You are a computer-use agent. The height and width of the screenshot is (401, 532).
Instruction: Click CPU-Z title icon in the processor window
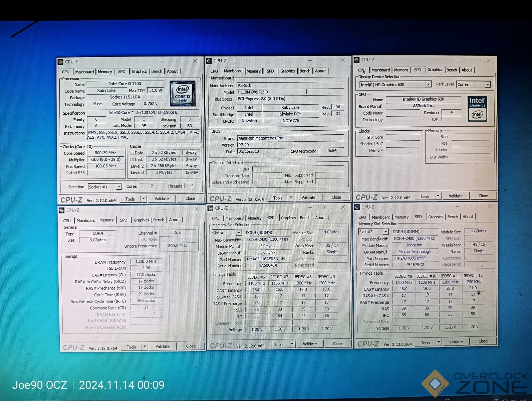coord(61,62)
